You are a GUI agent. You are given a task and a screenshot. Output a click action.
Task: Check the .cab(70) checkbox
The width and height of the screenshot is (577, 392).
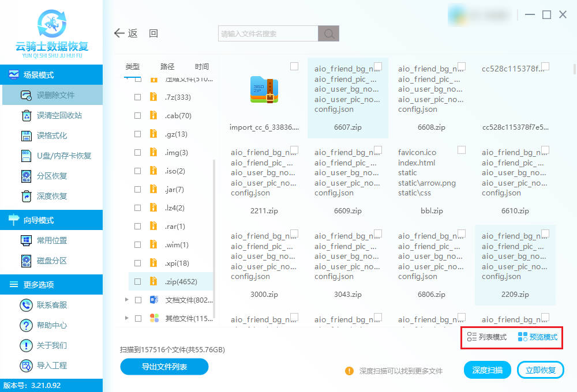138,115
